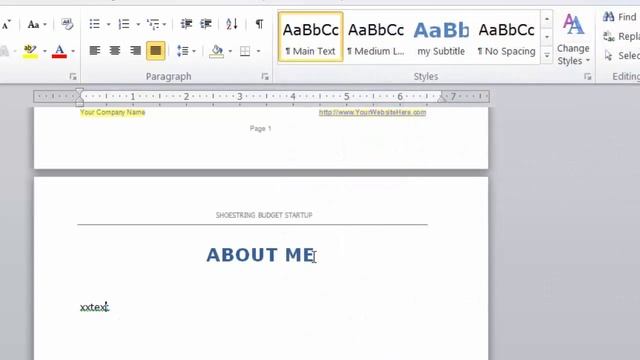Click the SHOESTRING BUDGET STARTUP header text
Image resolution: width=640 pixels, height=360 pixels.
(264, 215)
